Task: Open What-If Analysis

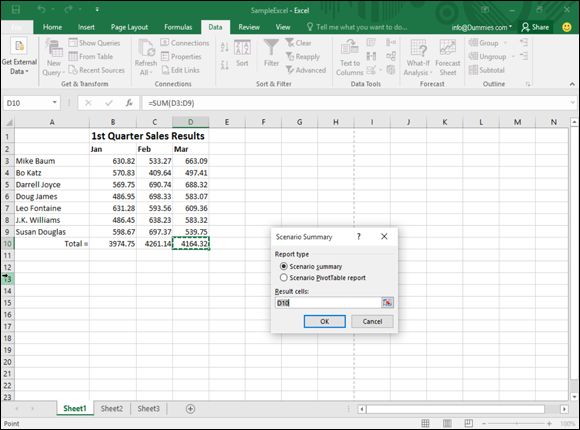Action: pyautogui.click(x=418, y=57)
